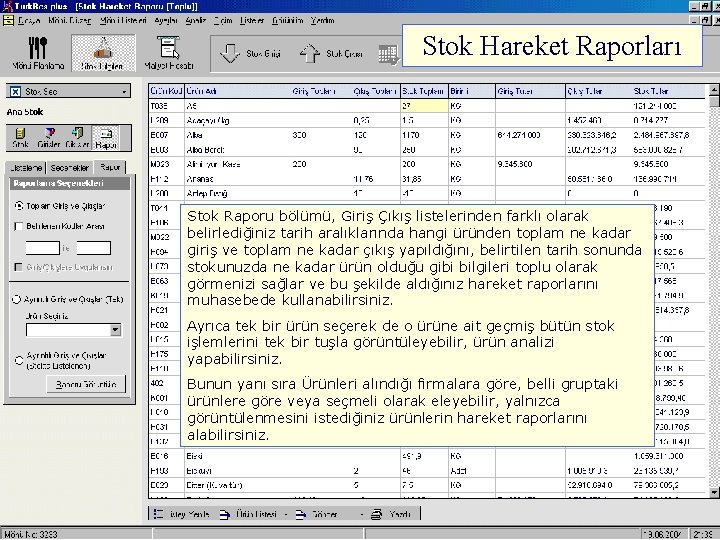Click the Birimi column header
Image resolution: width=720 pixels, height=540 pixels.
pyautogui.click(x=472, y=91)
